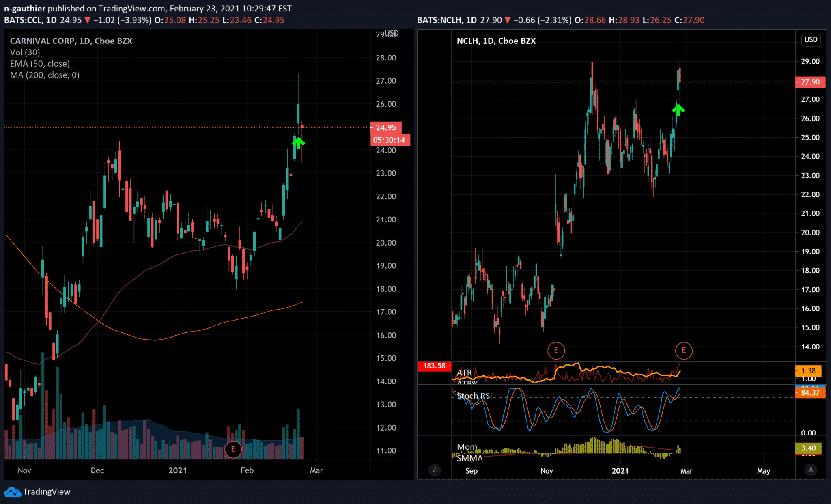Click the SMMA indicator label
The height and width of the screenshot is (504, 831).
(470, 458)
